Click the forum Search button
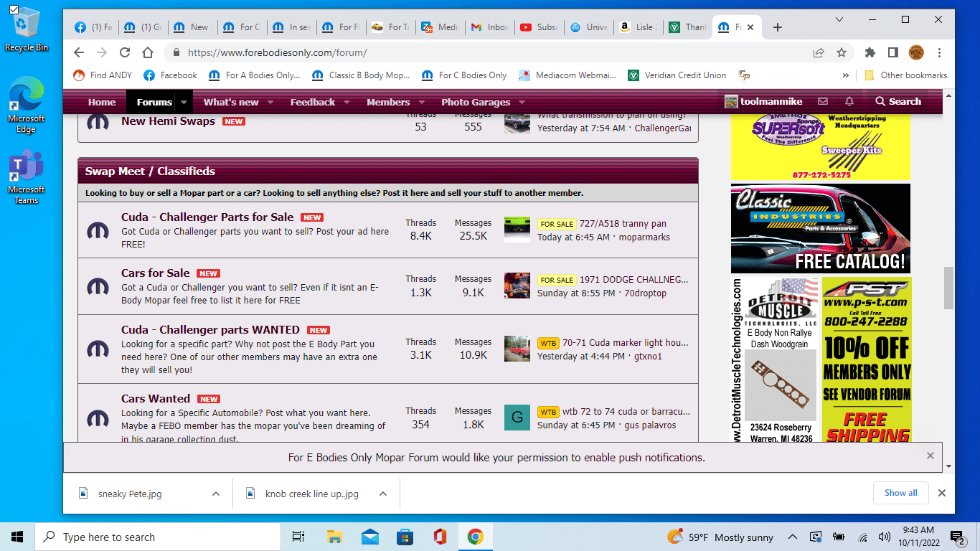 898,102
